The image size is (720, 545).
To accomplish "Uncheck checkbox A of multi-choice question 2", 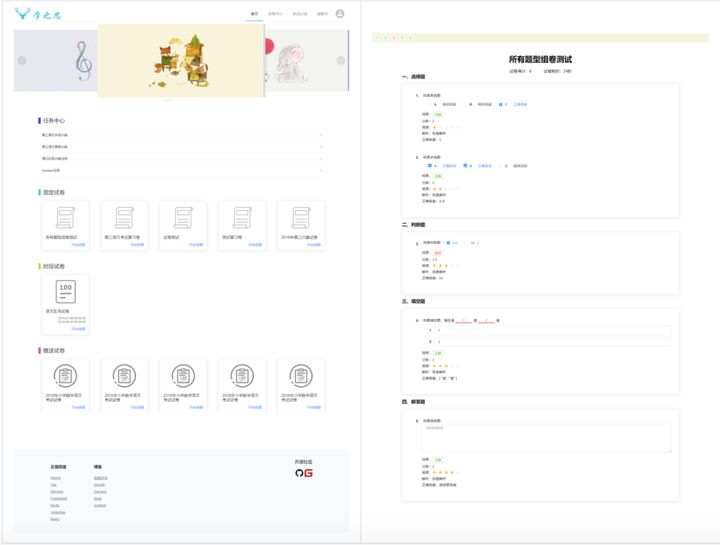I will [430, 166].
